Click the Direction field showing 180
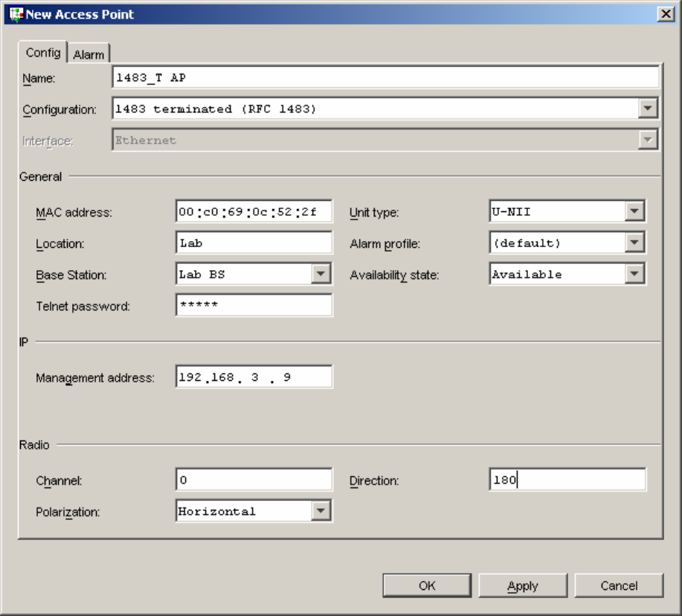This screenshot has height=616, width=682. tap(567, 479)
